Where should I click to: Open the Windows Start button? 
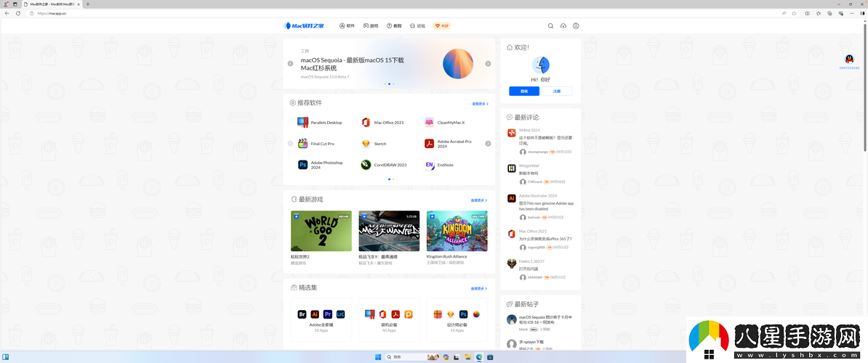tap(378, 357)
